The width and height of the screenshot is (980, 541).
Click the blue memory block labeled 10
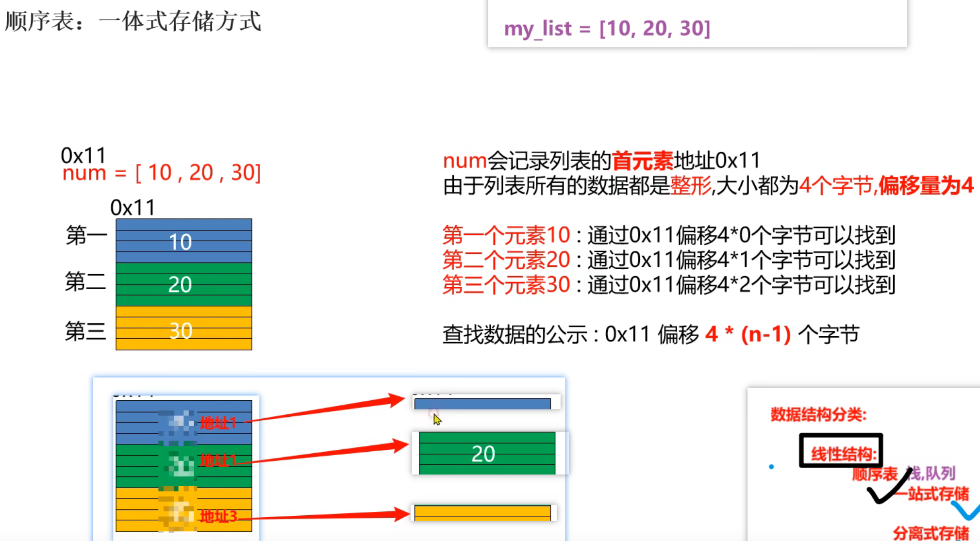point(183,241)
